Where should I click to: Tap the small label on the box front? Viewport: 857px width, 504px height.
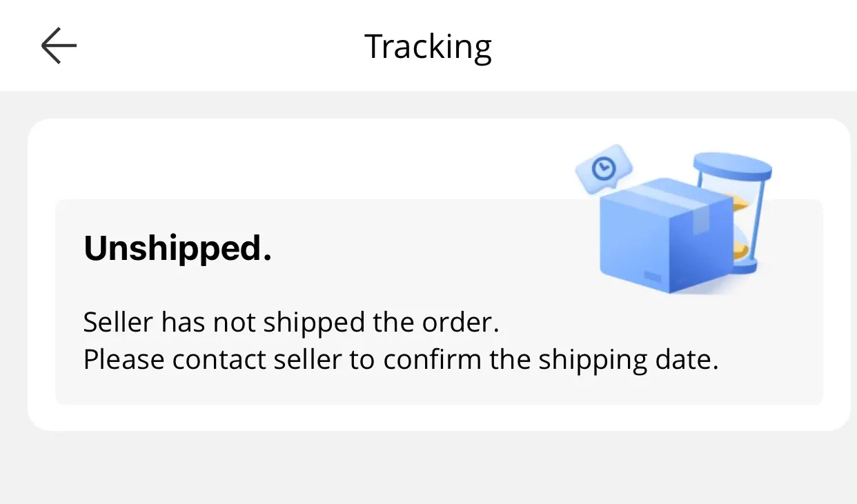pos(651,276)
